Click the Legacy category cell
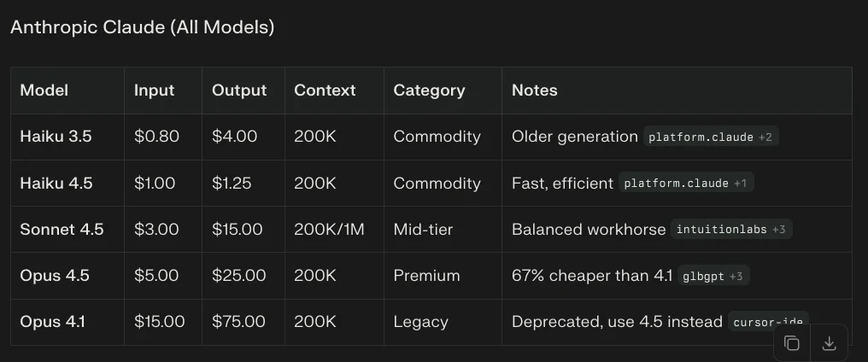The height and width of the screenshot is (362, 868). 420,322
